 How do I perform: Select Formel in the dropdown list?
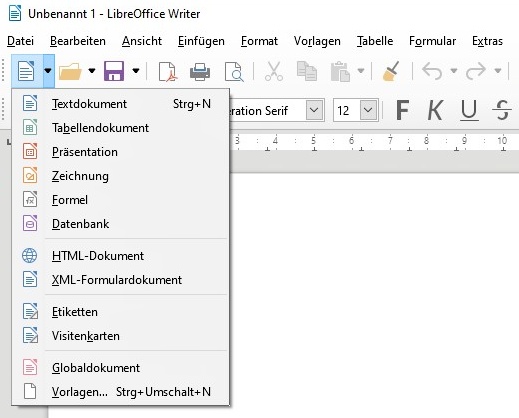click(x=121, y=200)
